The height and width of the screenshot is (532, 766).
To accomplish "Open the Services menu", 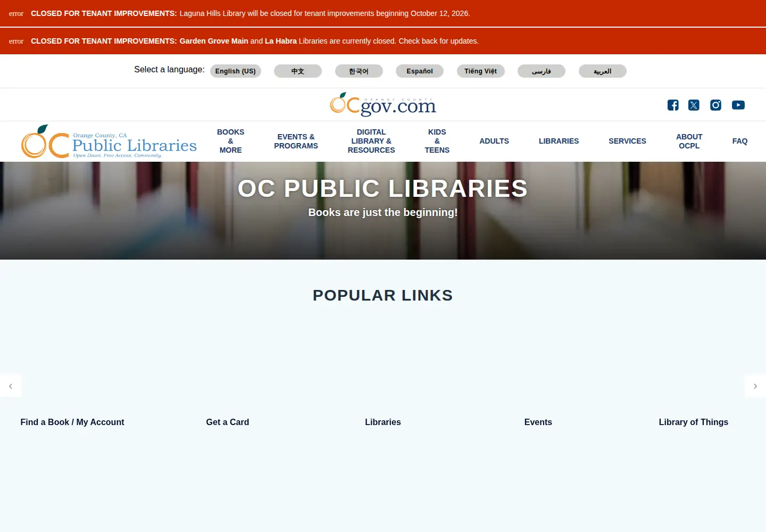I will pyautogui.click(x=628, y=141).
